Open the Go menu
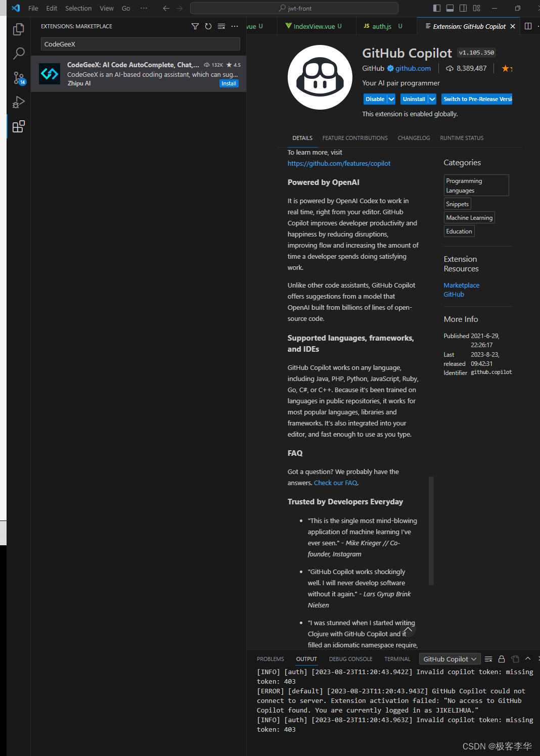 coord(126,8)
